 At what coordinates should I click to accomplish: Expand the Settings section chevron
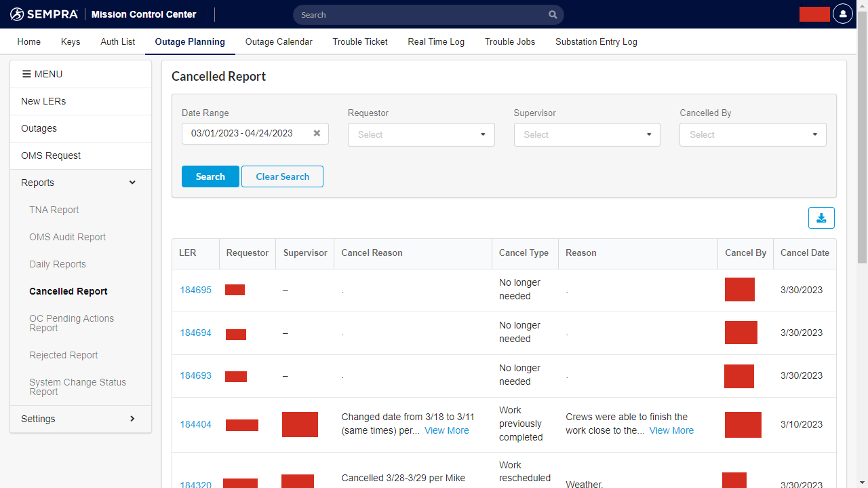point(133,419)
